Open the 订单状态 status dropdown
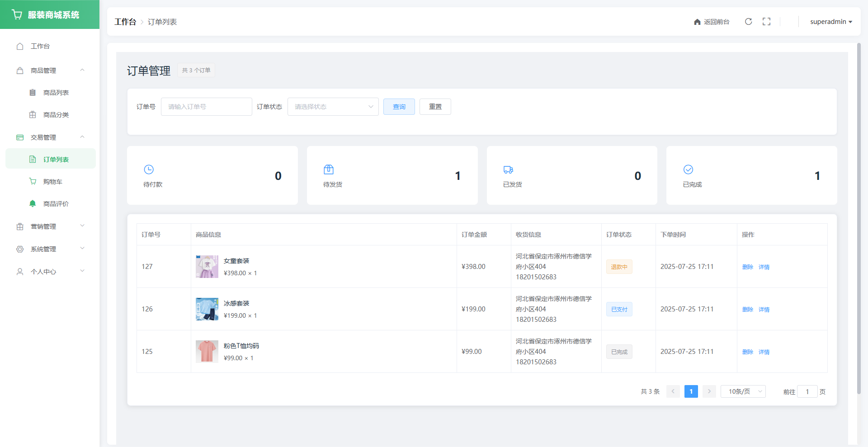Viewport: 868px width, 447px height. [x=333, y=107]
